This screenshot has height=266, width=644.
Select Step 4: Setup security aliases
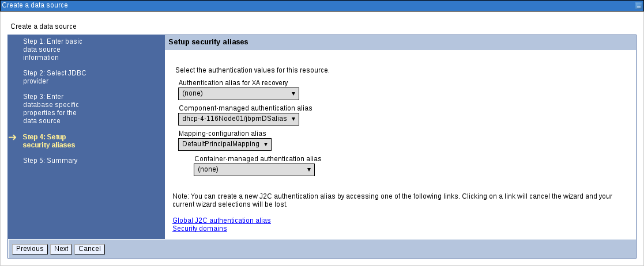tap(49, 141)
